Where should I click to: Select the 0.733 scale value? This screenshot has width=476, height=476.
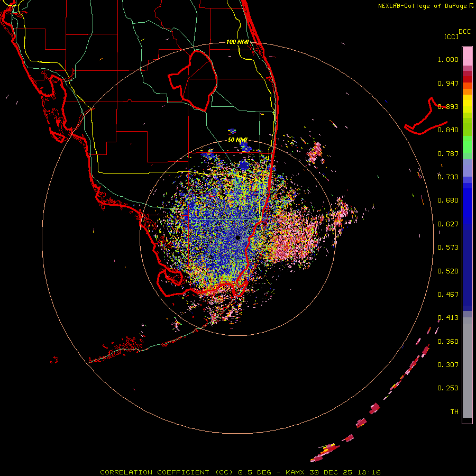(x=448, y=177)
